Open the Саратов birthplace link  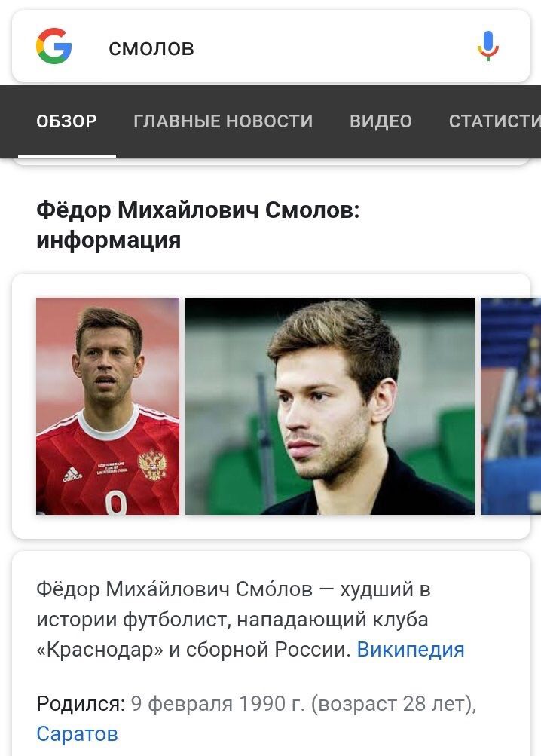coord(77,734)
